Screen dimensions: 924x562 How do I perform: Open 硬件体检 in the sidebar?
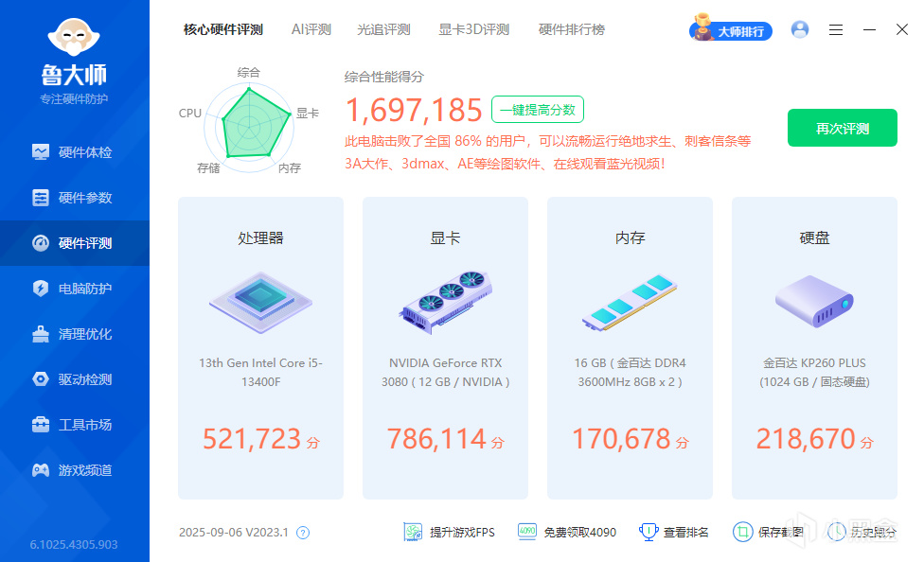74,152
